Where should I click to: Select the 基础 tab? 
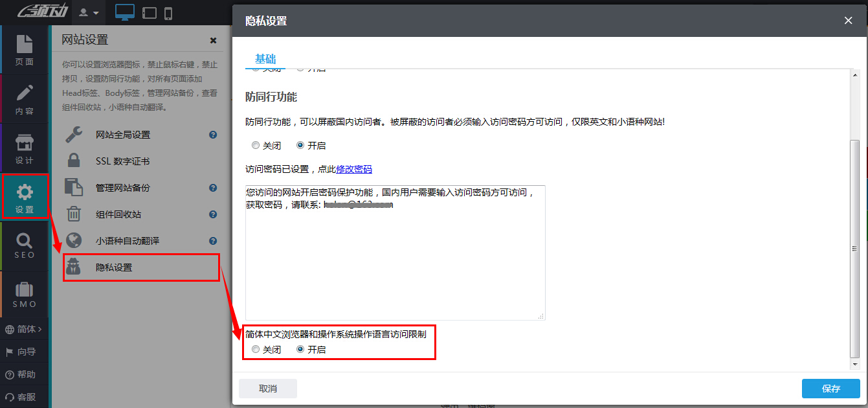[265, 59]
